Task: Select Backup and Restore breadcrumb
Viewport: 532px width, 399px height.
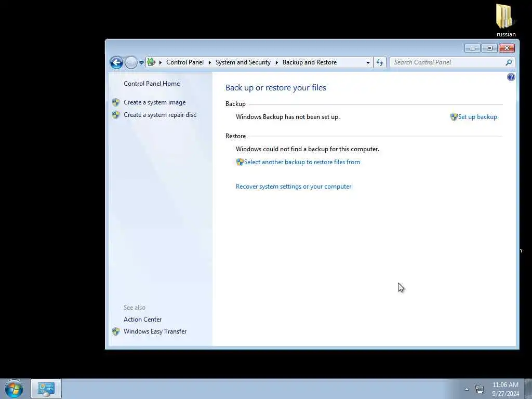Action: pyautogui.click(x=310, y=62)
